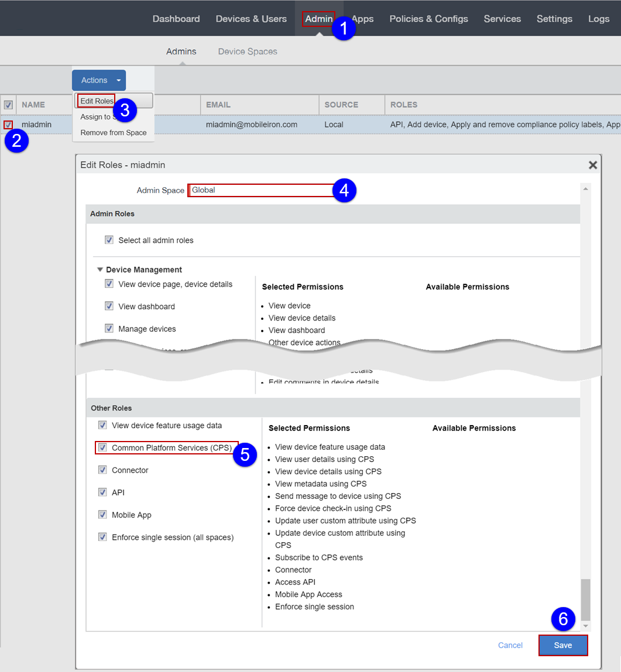Open the Admin top menu
Viewport: 621px width, 672px height.
point(319,19)
